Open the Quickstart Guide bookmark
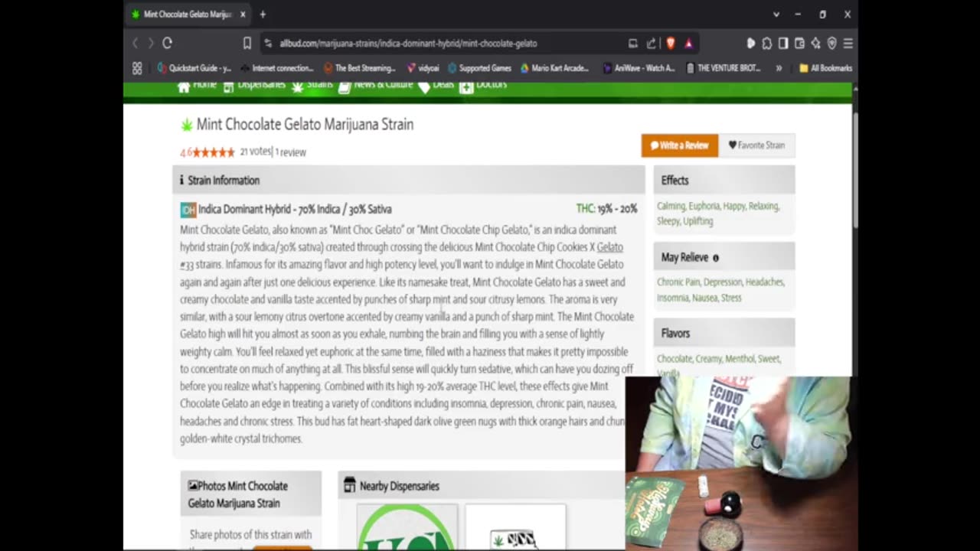Viewport: 980px width, 551px height. coord(194,68)
